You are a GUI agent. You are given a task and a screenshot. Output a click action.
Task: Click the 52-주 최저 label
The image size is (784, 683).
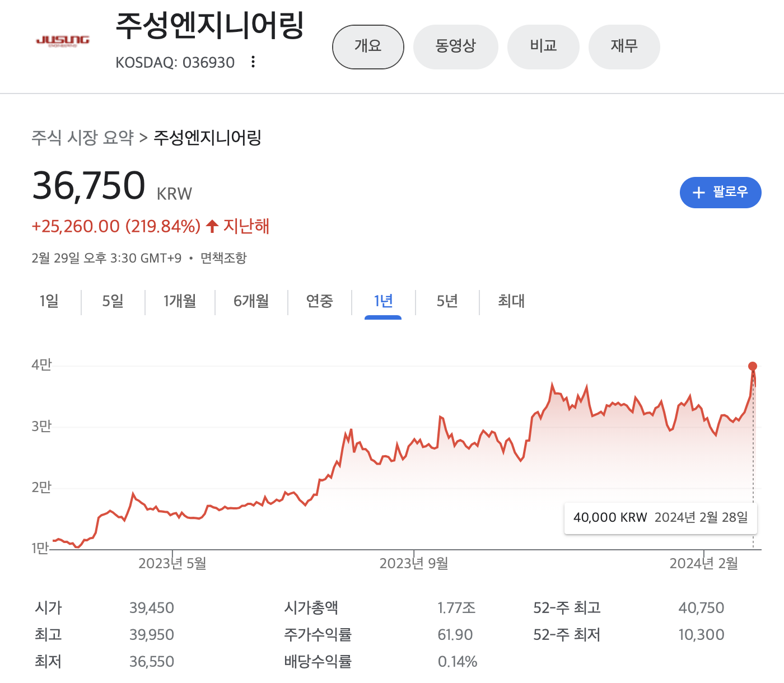(567, 635)
